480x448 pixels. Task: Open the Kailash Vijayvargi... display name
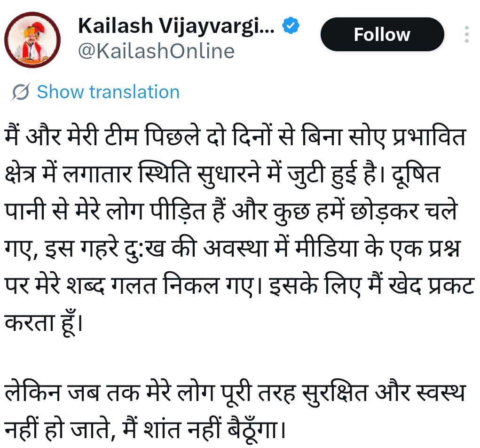tap(176, 26)
